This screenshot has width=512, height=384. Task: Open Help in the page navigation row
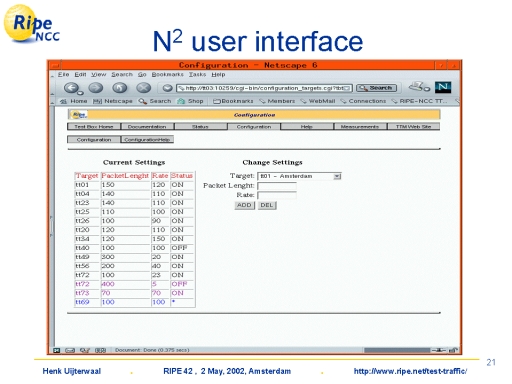[x=307, y=127]
